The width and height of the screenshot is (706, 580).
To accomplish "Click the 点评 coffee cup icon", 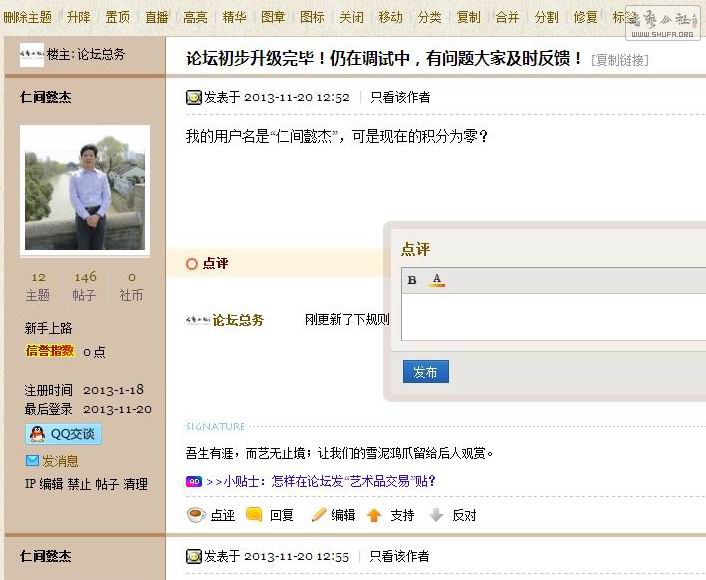I will [196, 515].
